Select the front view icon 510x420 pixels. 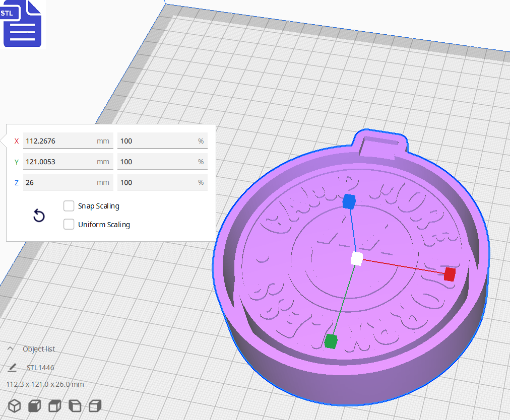[x=34, y=406]
